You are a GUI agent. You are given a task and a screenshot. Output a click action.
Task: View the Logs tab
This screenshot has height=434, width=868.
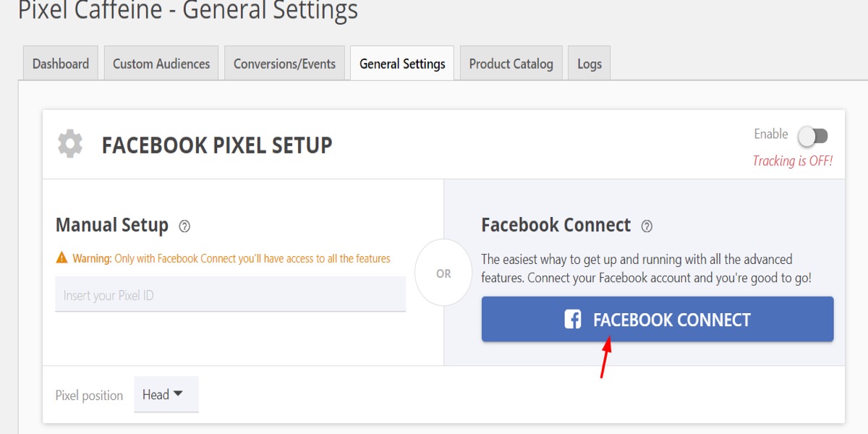click(x=589, y=64)
